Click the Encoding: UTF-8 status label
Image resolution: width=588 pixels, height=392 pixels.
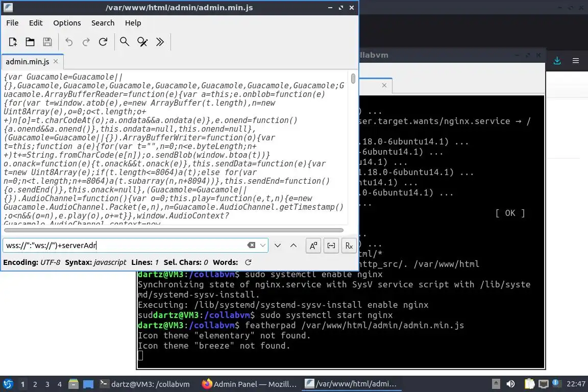coord(32,262)
